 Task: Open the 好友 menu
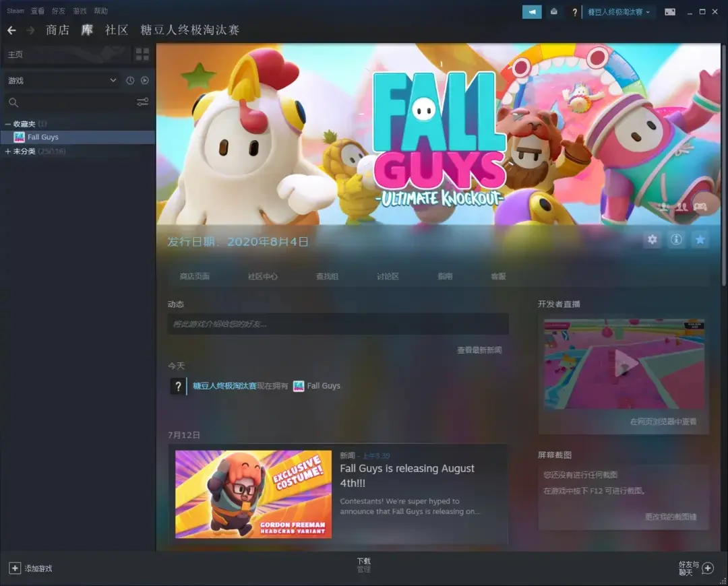point(59,11)
